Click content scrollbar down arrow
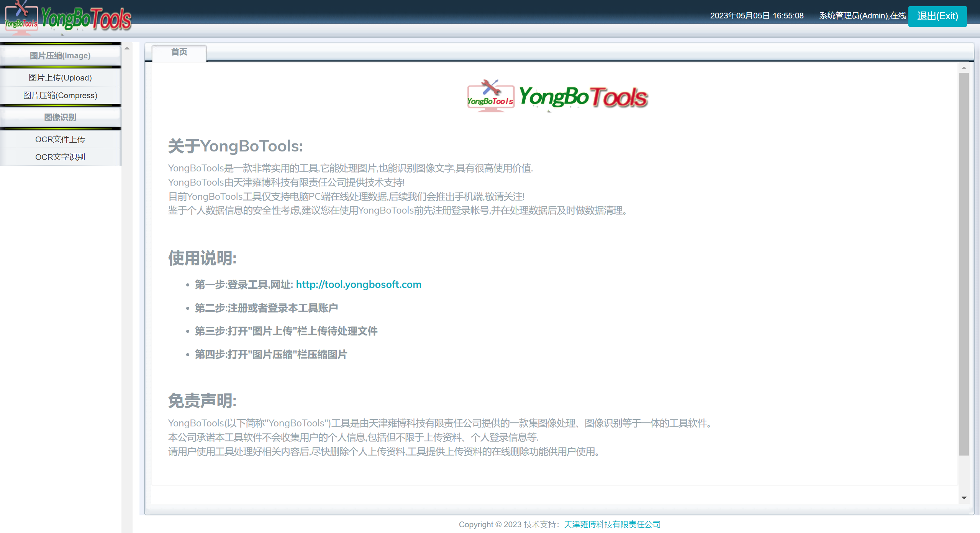The width and height of the screenshot is (980, 533). [964, 498]
